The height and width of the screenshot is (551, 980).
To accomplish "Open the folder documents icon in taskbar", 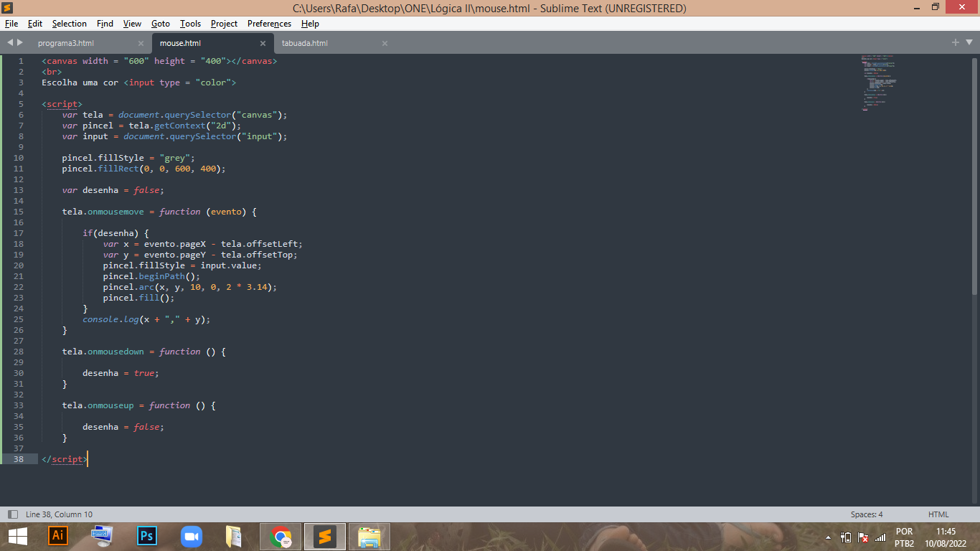I will pyautogui.click(x=234, y=536).
